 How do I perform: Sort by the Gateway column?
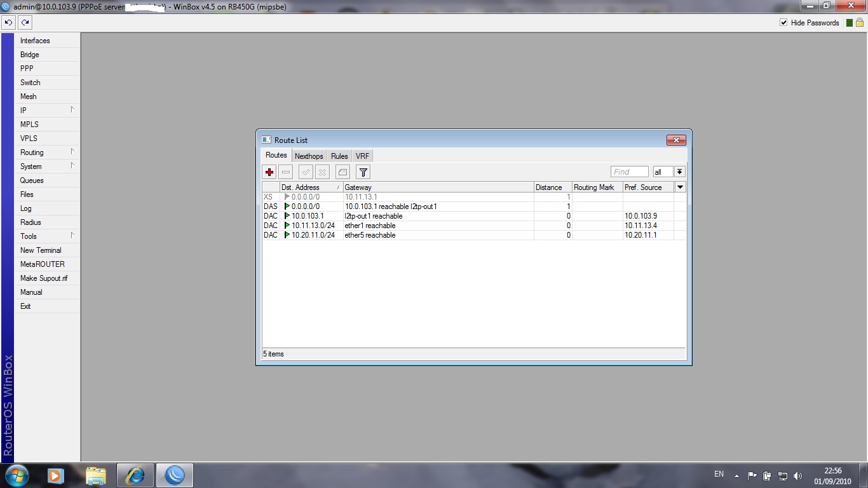438,187
